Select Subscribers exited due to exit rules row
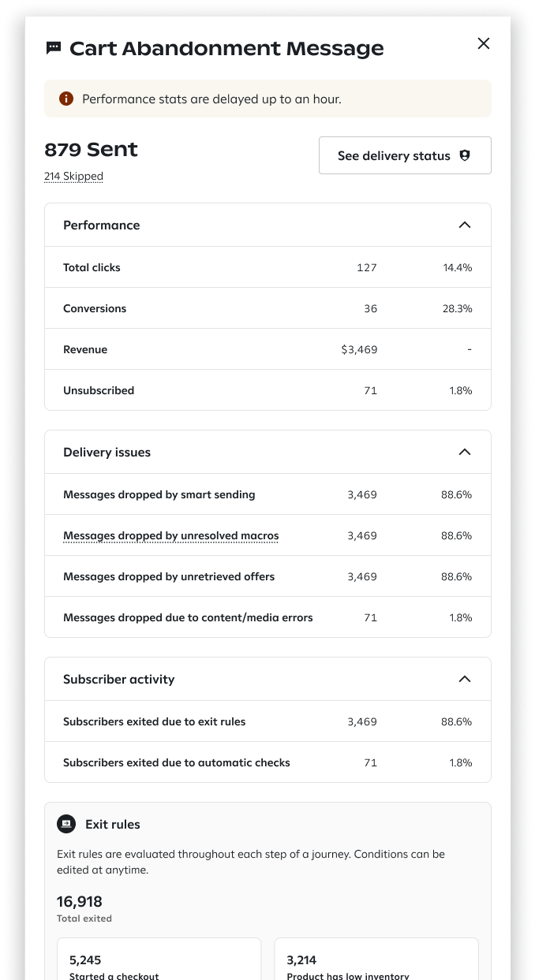 point(267,721)
